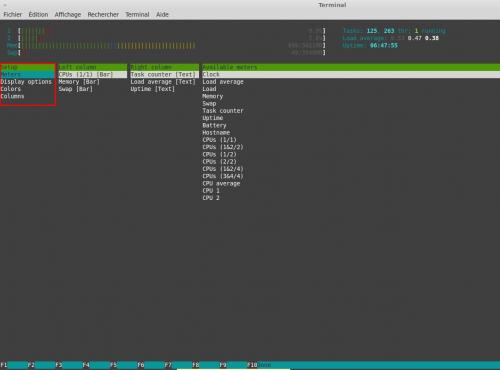Image resolution: width=500 pixels, height=370 pixels.
Task: Click the Right column panel header
Action: tap(164, 67)
